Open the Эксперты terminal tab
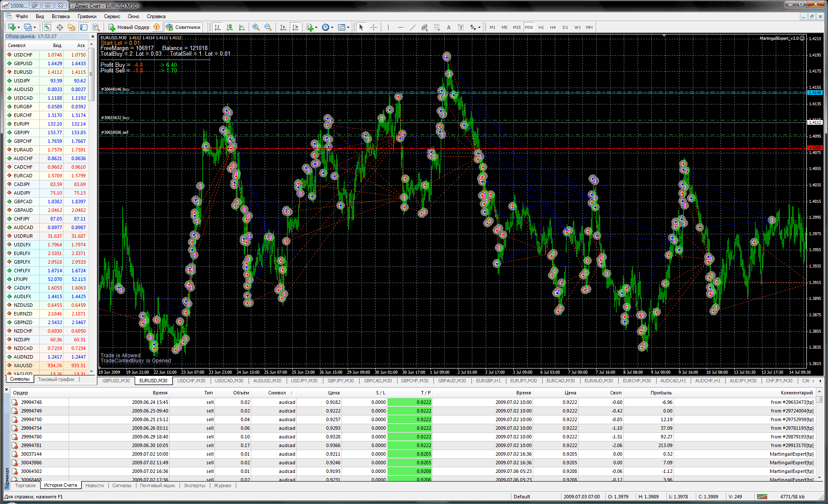This screenshot has height=504, width=828. [194, 485]
